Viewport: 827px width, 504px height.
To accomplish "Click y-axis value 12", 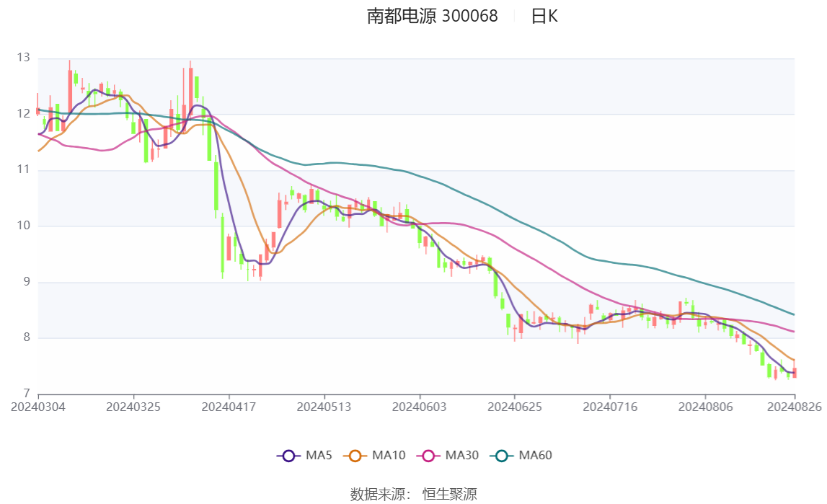I will click(x=23, y=114).
